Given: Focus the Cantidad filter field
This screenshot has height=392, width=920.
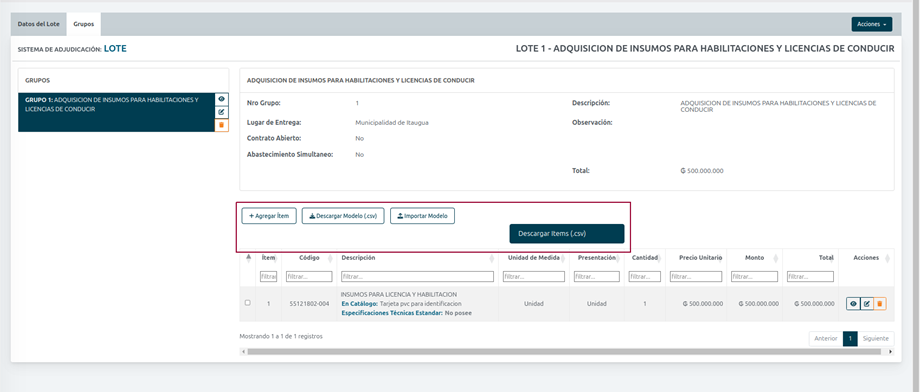Looking at the screenshot, I should coord(645,276).
